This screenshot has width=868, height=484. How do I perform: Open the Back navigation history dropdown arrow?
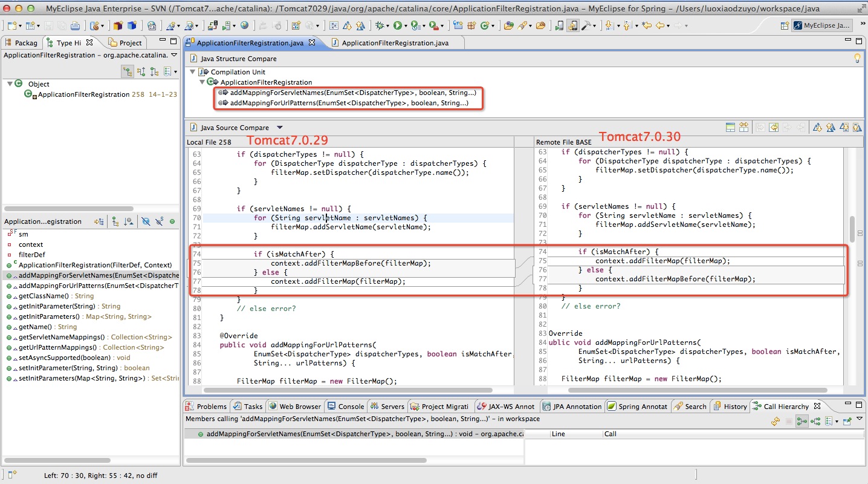tap(669, 26)
